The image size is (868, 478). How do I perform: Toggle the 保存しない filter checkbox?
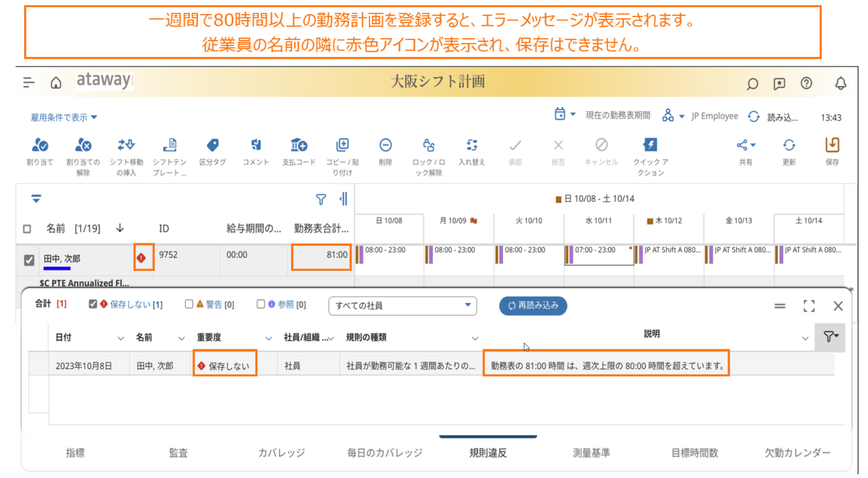[93, 304]
